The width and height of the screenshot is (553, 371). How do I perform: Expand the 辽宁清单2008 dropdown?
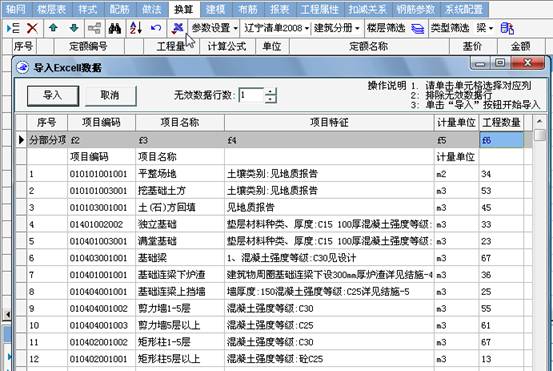277,28
